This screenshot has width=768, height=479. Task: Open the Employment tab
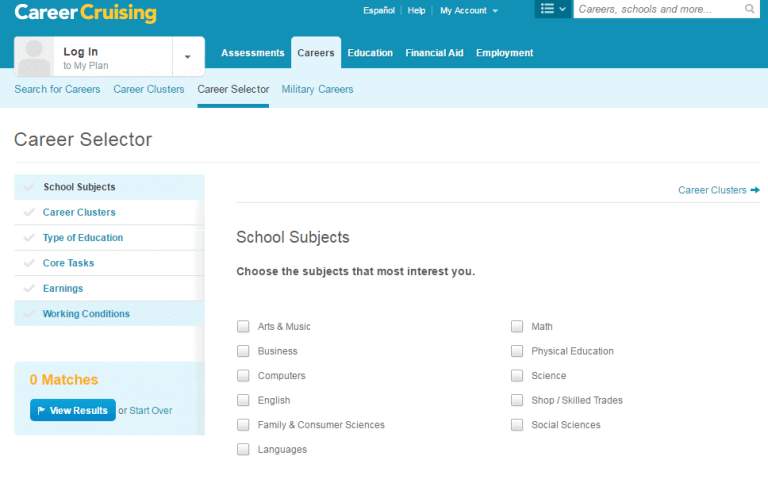(504, 53)
